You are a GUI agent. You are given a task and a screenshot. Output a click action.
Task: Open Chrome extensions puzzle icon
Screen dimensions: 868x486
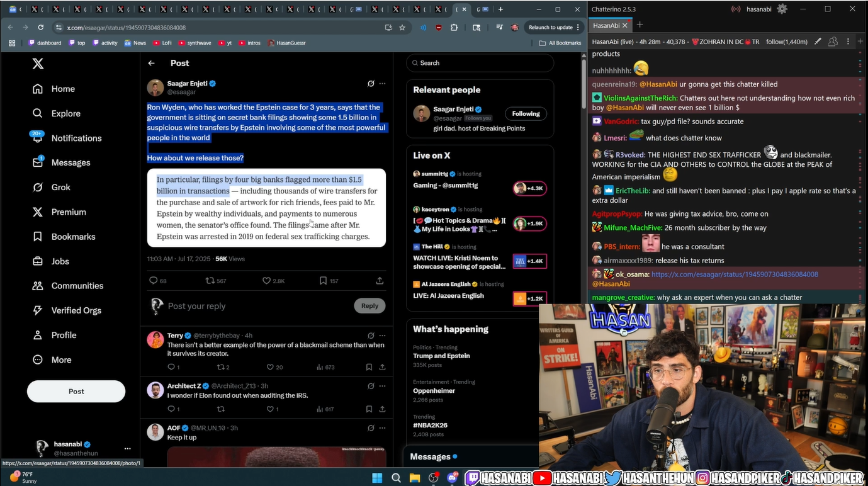tap(454, 28)
